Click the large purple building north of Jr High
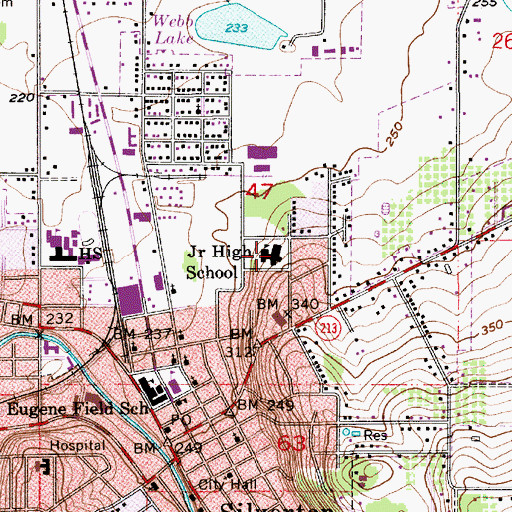This screenshot has height=512, width=512. point(262,152)
